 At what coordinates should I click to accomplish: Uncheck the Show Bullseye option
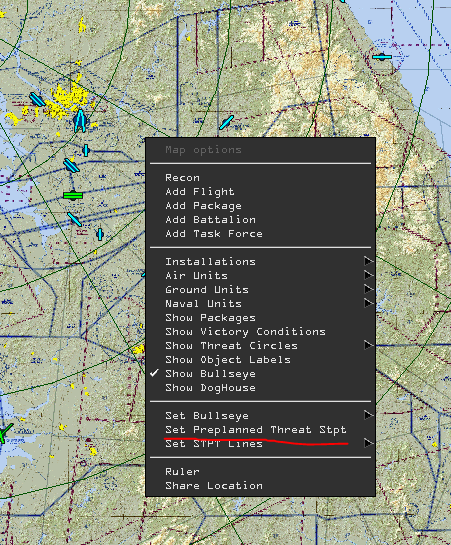(210, 374)
